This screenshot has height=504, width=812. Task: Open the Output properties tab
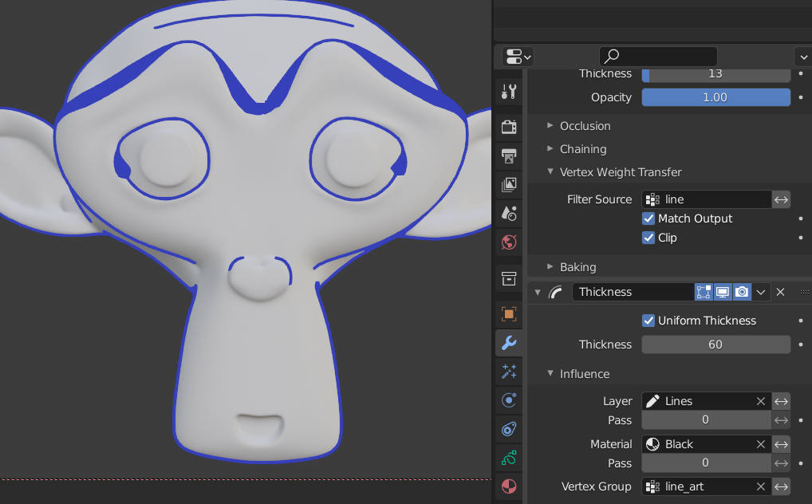[x=509, y=156]
